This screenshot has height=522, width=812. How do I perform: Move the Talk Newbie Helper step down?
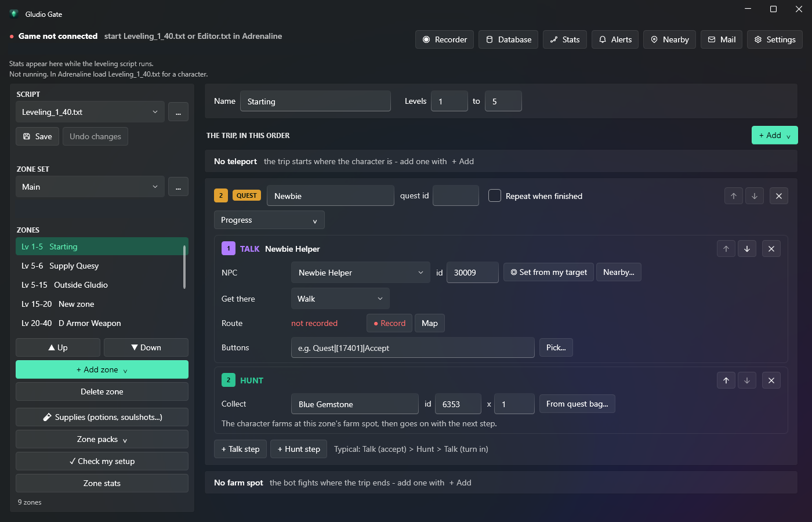[747, 249]
